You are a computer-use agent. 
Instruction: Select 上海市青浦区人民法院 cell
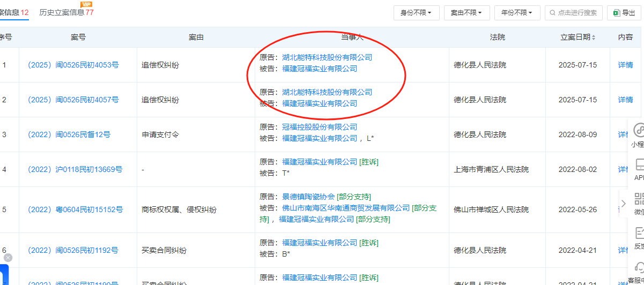coord(491,170)
